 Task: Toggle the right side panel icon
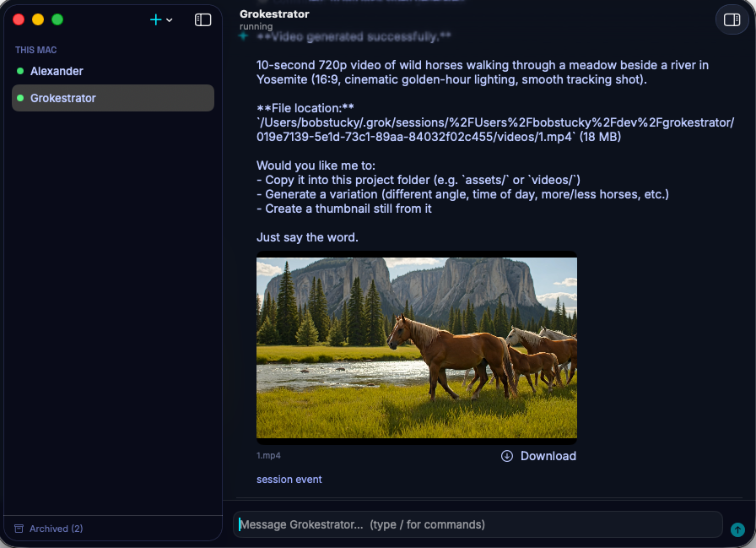coord(732,19)
